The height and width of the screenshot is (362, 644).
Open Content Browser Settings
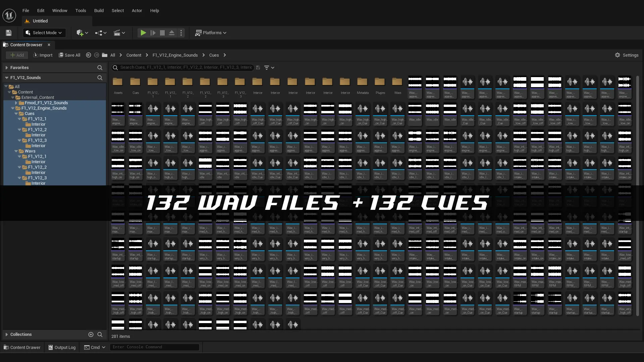627,55
